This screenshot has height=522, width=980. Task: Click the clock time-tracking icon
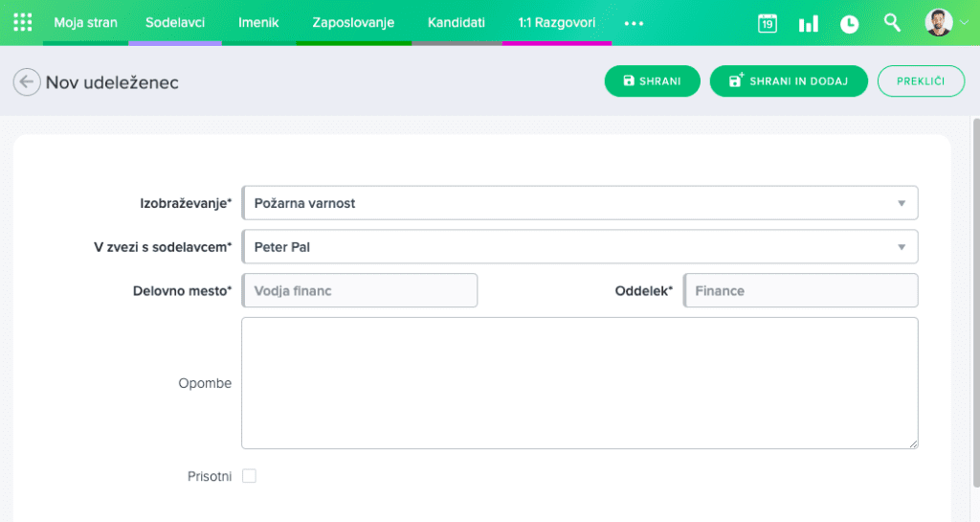click(x=849, y=23)
